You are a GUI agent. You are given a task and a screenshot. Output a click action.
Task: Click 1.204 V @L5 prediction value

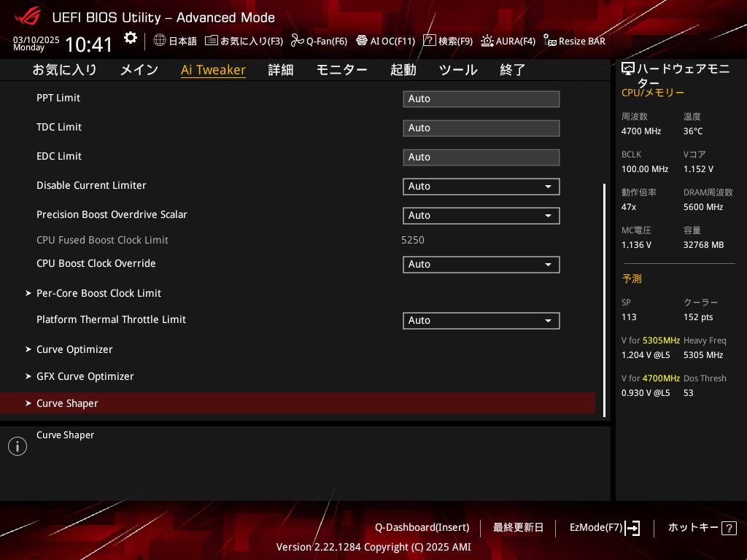(x=646, y=355)
